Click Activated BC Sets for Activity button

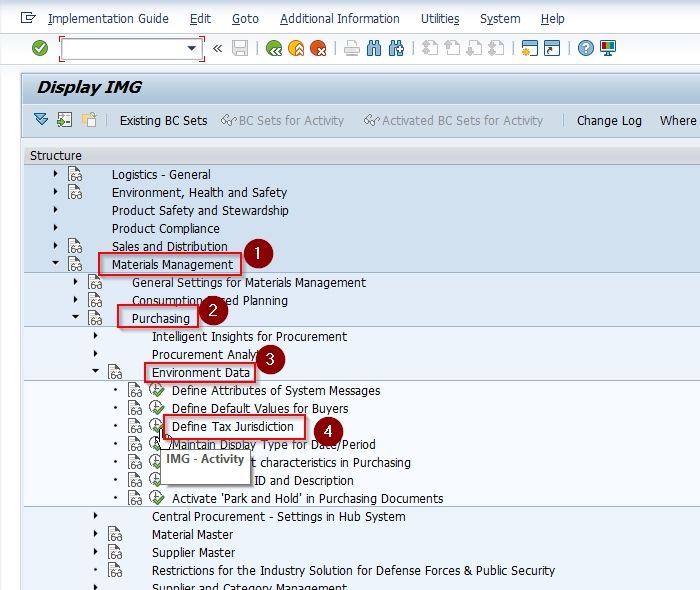click(x=453, y=120)
